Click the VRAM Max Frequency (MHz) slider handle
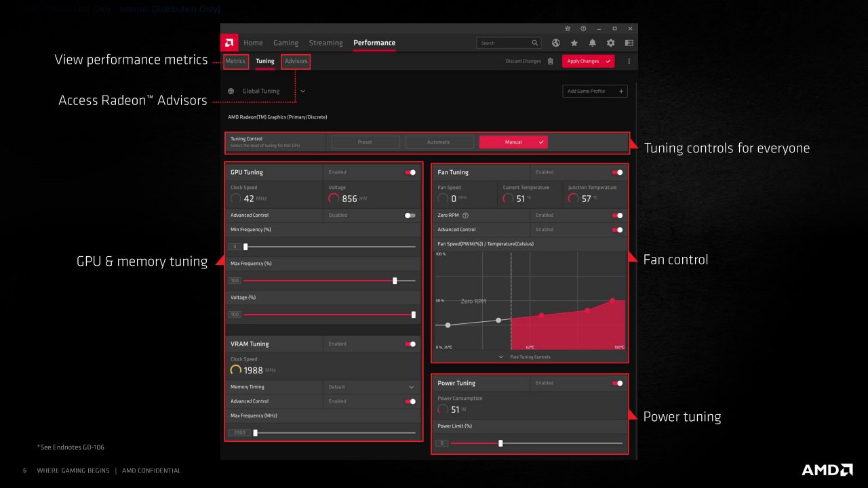The width and height of the screenshot is (868, 488). coord(255,432)
